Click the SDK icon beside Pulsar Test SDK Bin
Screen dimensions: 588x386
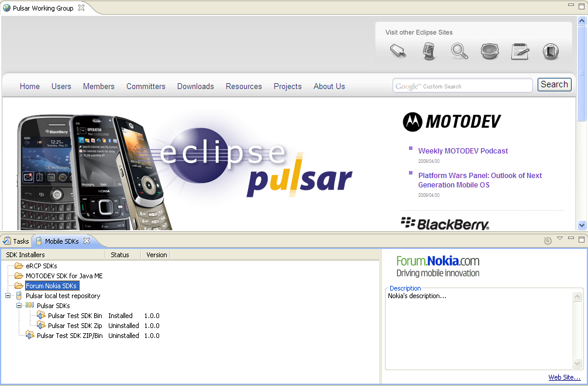(x=42, y=316)
